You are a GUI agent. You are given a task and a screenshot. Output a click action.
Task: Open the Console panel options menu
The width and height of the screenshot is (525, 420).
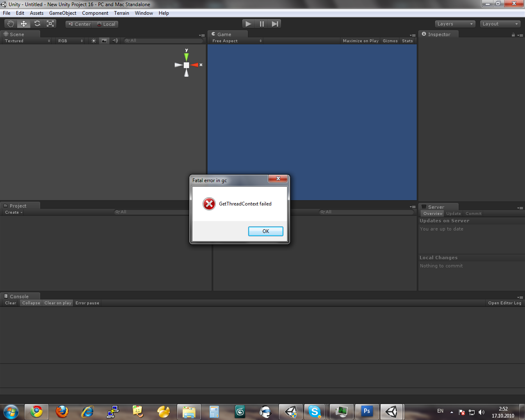pos(520,297)
